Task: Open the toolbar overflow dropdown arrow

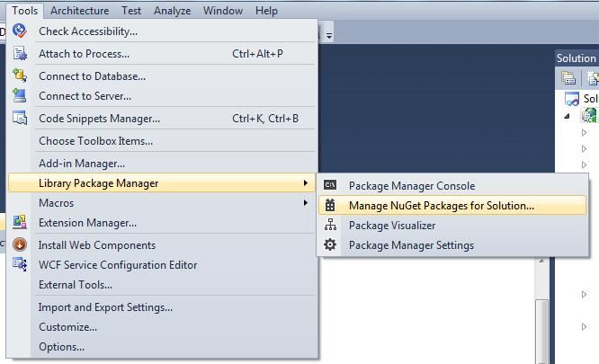Action: point(329,35)
